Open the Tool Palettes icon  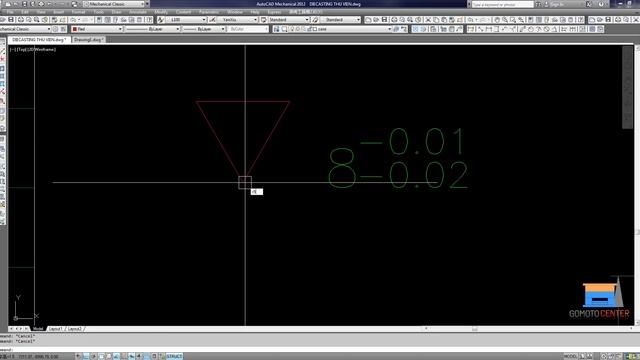(547, 20)
